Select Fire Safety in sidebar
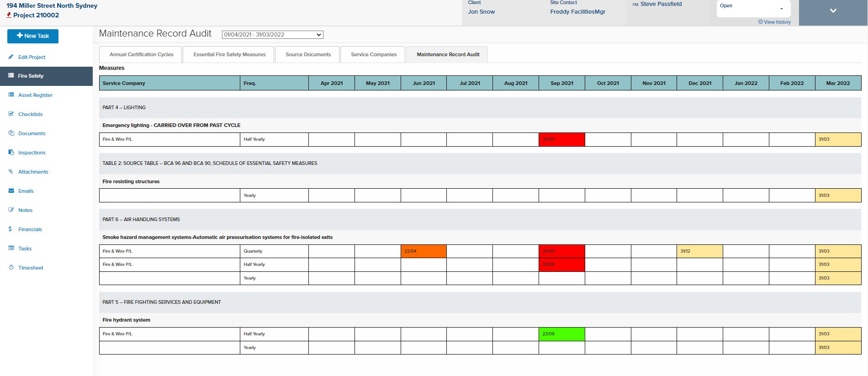Image resolution: width=868 pixels, height=376 pixels. tap(46, 76)
